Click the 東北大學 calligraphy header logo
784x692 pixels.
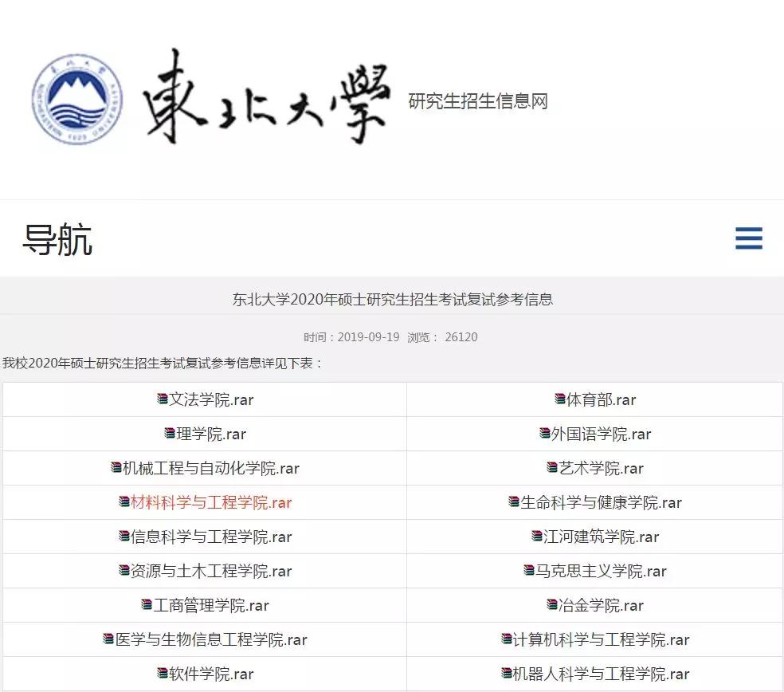coord(267,97)
